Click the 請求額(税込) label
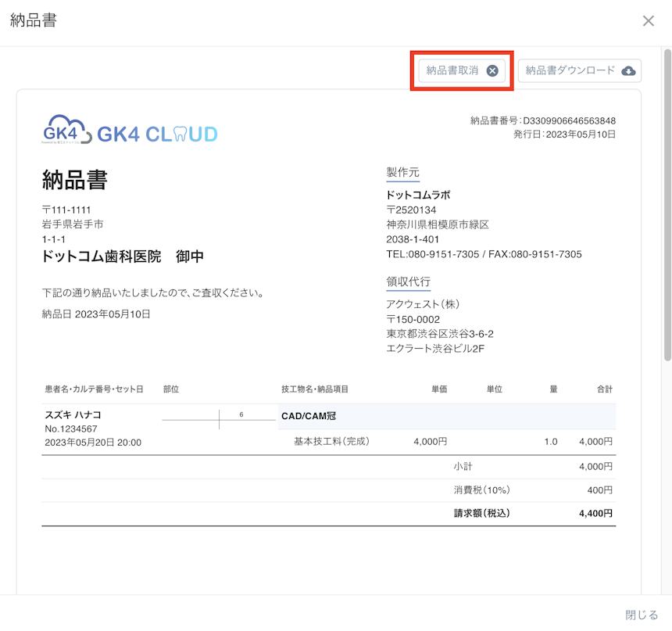Viewport: 672px width, 631px height. click(x=481, y=513)
